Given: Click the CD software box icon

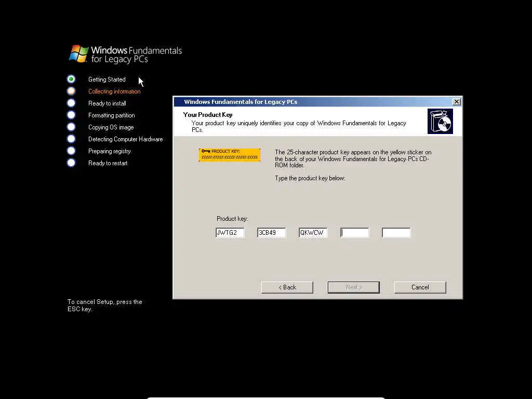Looking at the screenshot, I should [440, 122].
